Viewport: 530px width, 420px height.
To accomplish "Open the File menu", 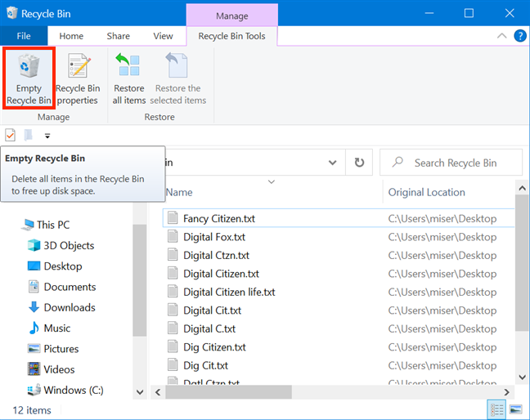I will [x=24, y=36].
